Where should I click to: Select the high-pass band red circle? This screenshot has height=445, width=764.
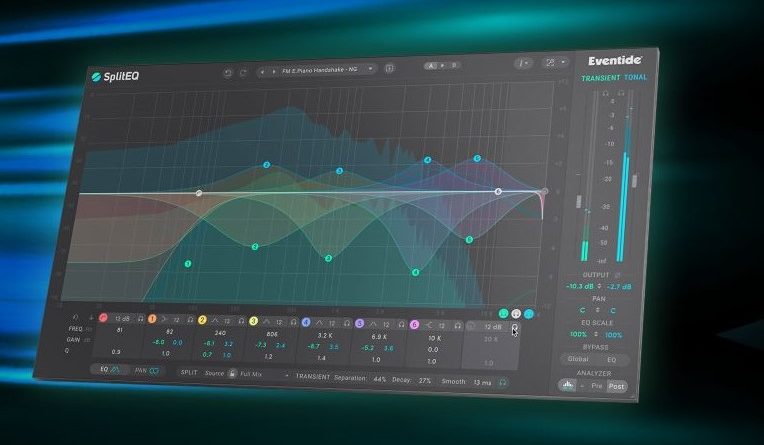(x=103, y=318)
